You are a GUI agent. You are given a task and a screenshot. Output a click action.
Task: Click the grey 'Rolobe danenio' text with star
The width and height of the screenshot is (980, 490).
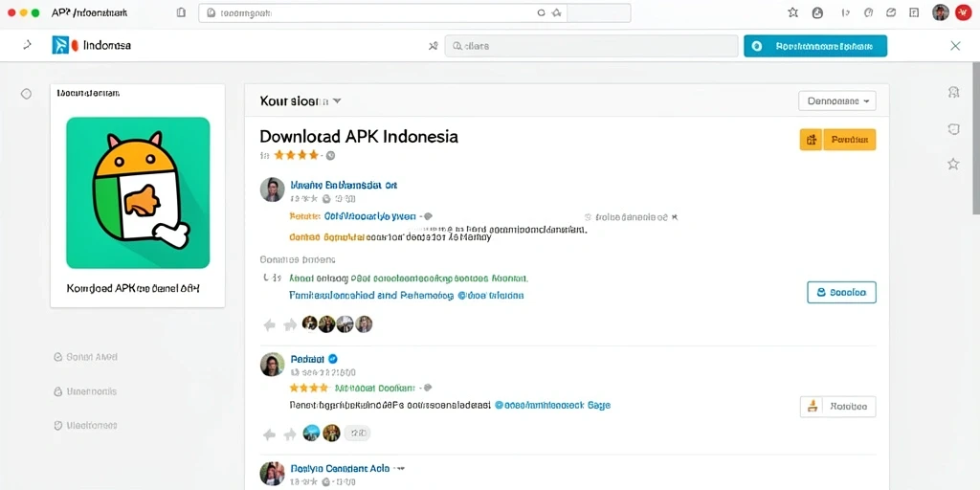tap(632, 217)
